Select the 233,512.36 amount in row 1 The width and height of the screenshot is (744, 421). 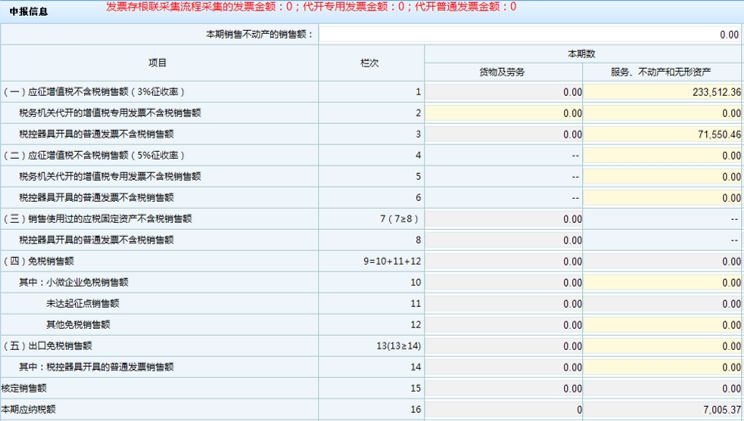tap(664, 92)
